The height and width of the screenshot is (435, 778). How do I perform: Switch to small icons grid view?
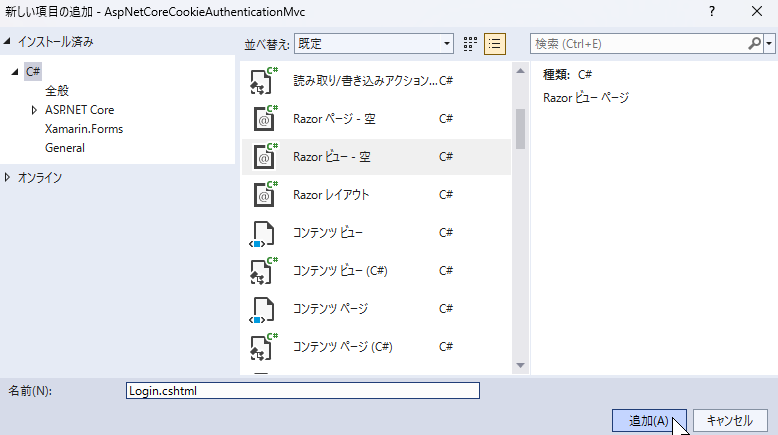[471, 44]
